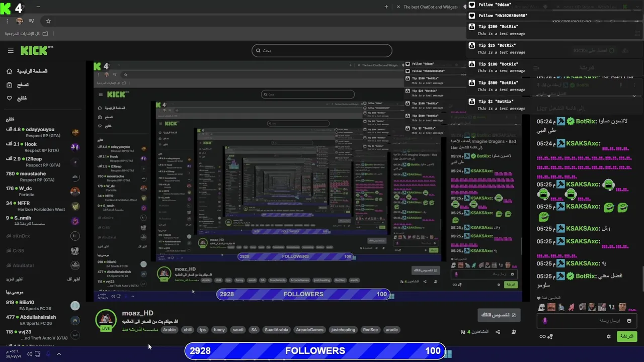Click BotRix username in the 05:24 chat message

586,121
